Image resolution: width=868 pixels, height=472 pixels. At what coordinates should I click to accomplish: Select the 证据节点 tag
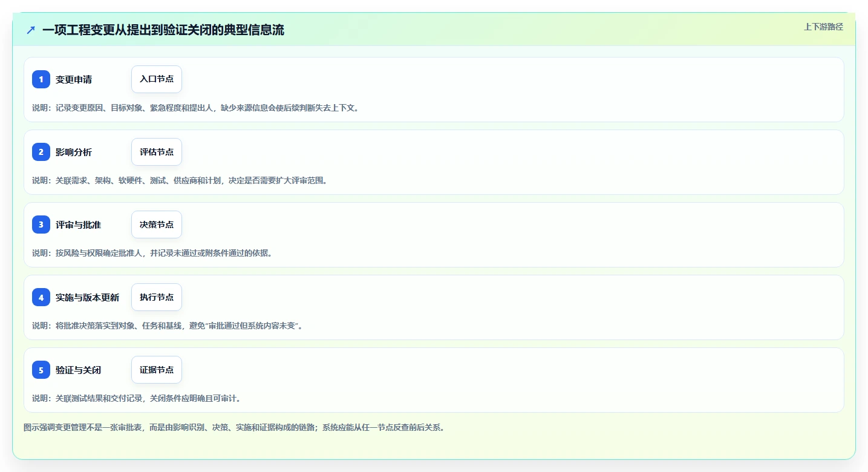(x=157, y=370)
